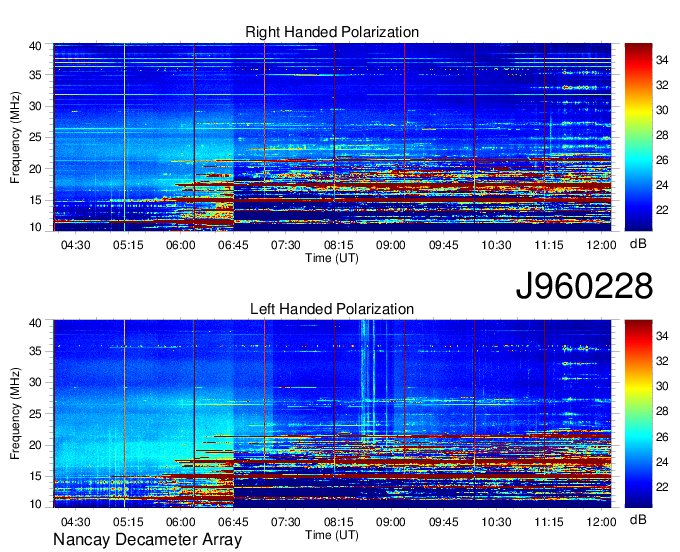This screenshot has height=552, width=680.
Task: Click the 04:30 tick on Right Handed time axis
Action: [75, 245]
